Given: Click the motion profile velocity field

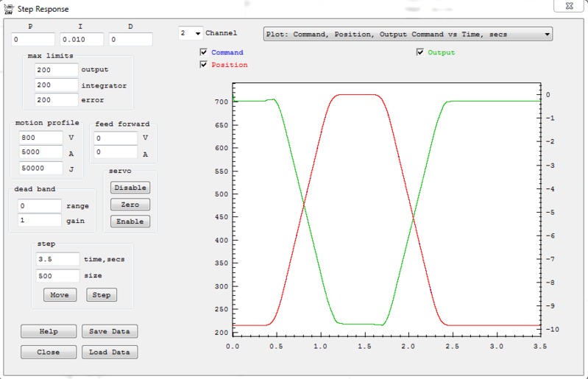Looking at the screenshot, I should (x=40, y=138).
